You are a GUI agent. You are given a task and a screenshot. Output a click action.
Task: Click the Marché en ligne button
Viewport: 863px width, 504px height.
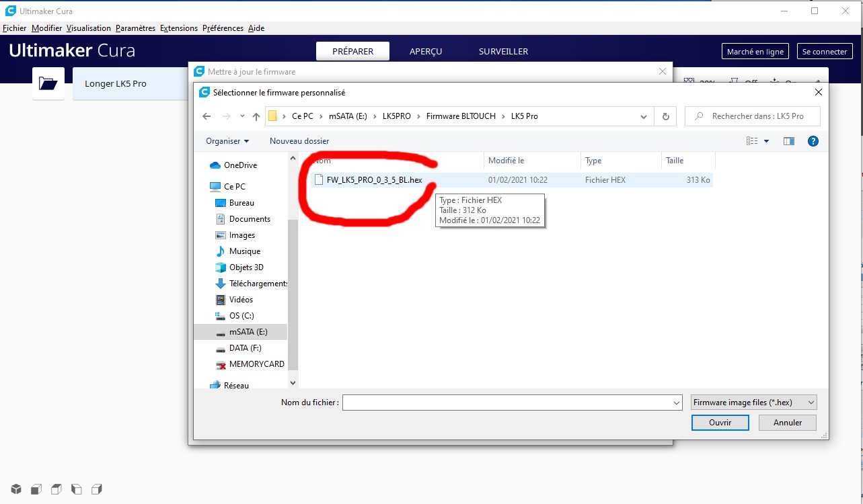[755, 52]
